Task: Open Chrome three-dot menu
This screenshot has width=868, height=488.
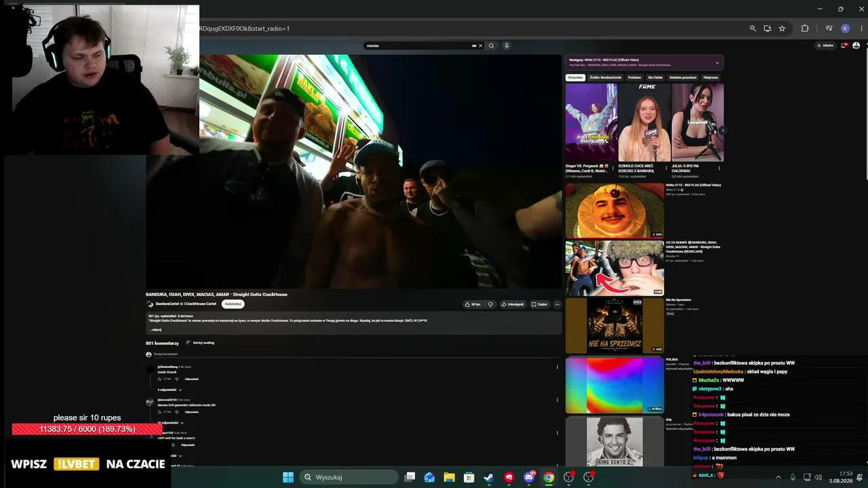Action: pos(862,28)
